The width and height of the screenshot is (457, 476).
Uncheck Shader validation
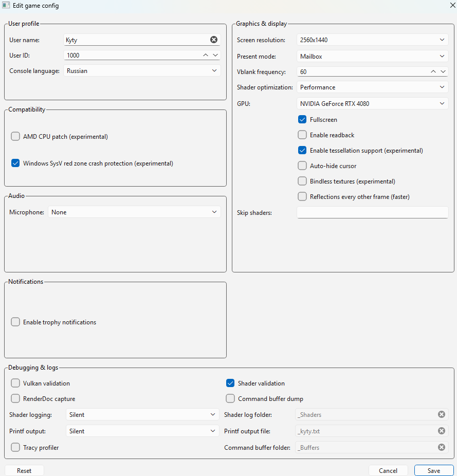[230, 383]
